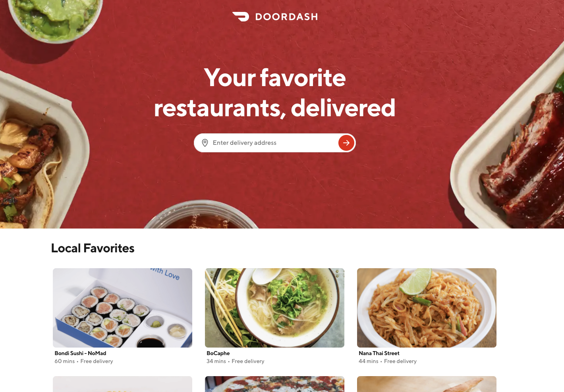The width and height of the screenshot is (564, 392).
Task: Open the Nana Thai Street noodle photo
Action: (427, 308)
